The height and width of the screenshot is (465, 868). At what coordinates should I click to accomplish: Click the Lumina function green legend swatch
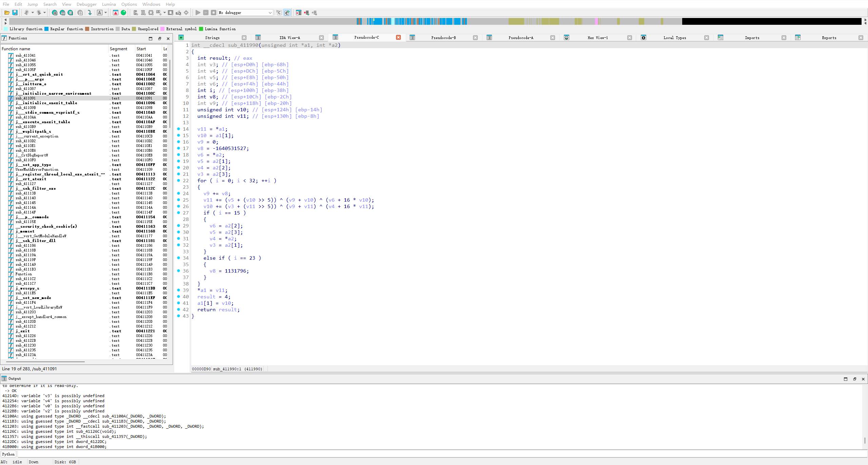coord(201,29)
